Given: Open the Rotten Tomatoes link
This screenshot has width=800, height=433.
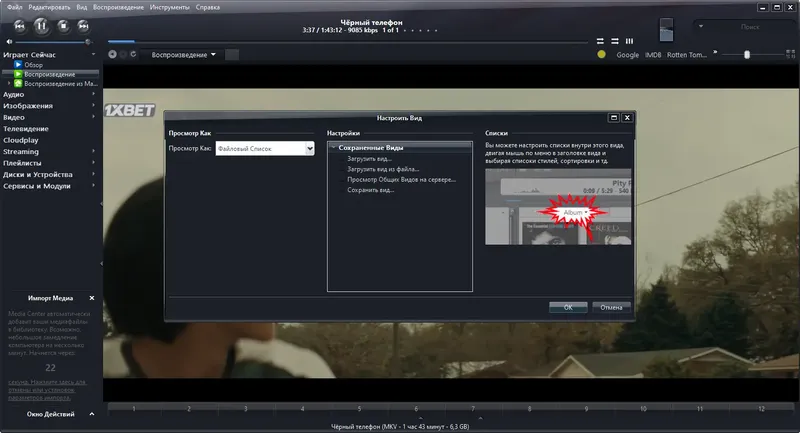Looking at the screenshot, I should pos(687,55).
